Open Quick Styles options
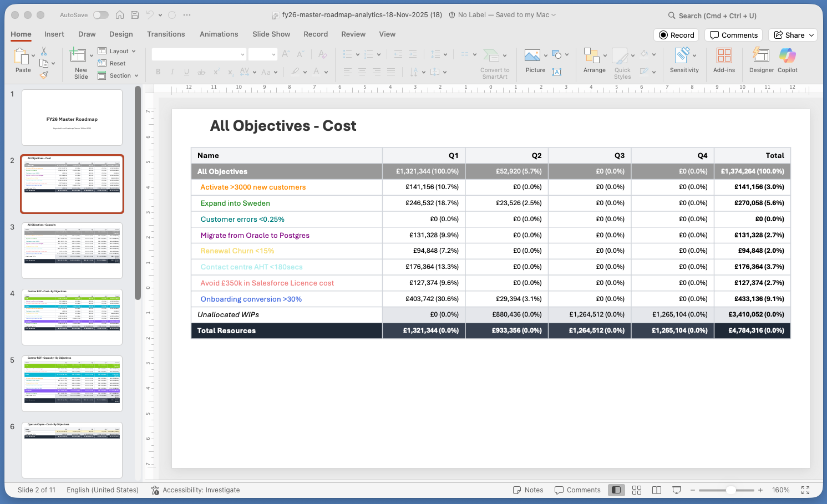 pyautogui.click(x=622, y=61)
